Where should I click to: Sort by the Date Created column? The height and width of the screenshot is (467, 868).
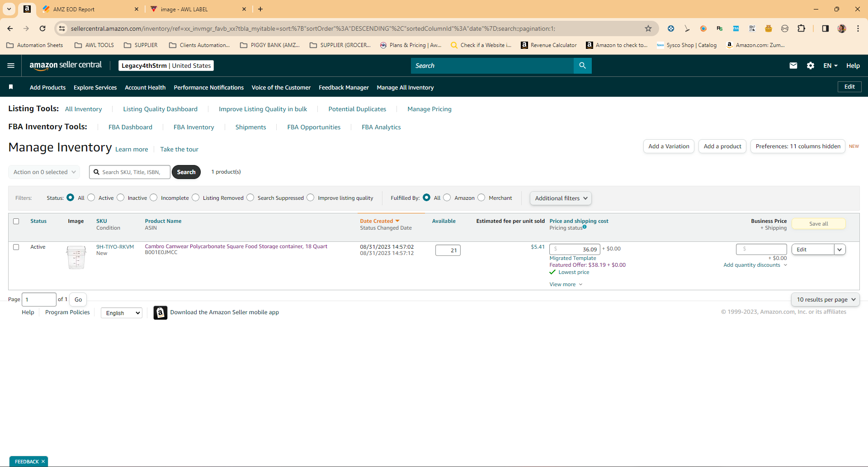point(380,221)
